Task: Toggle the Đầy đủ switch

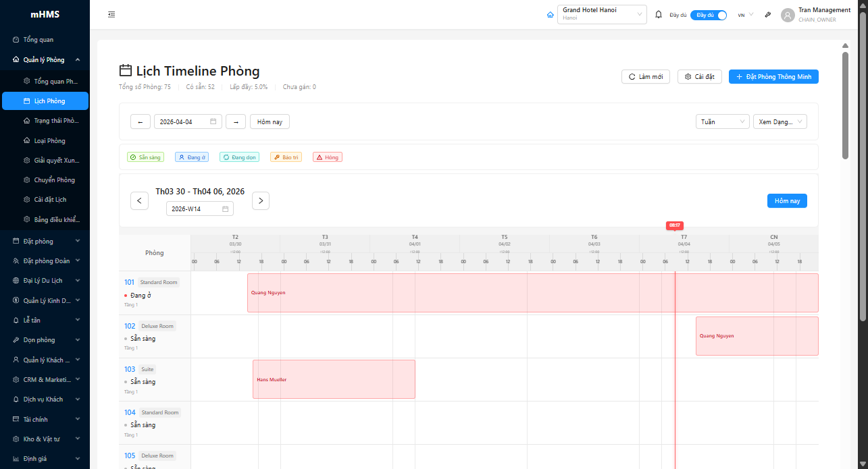Action: point(708,15)
